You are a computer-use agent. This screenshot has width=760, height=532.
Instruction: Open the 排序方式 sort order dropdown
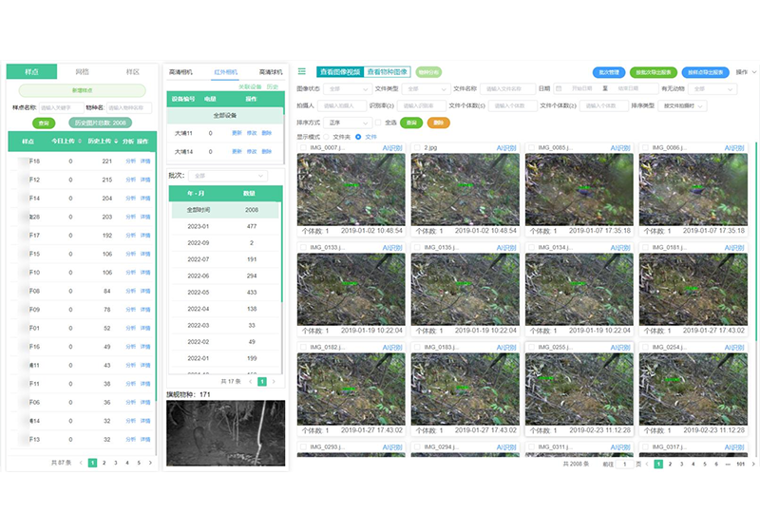tap(346, 123)
